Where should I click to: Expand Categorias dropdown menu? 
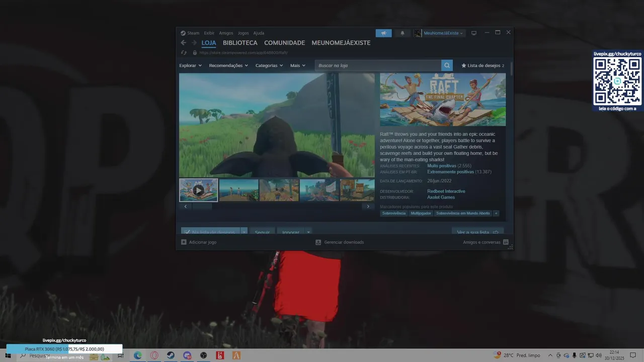pos(269,65)
